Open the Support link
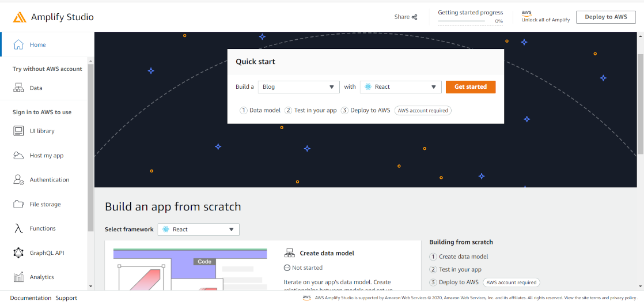644x305 pixels. click(x=66, y=298)
